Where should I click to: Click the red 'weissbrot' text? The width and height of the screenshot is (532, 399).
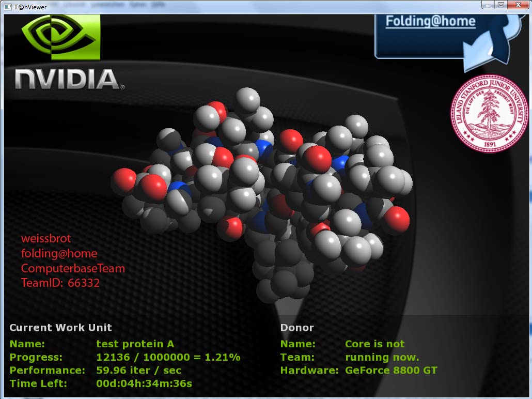point(46,238)
